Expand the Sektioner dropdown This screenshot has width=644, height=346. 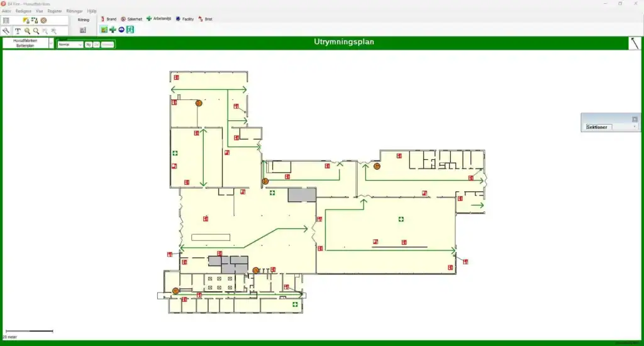(635, 127)
